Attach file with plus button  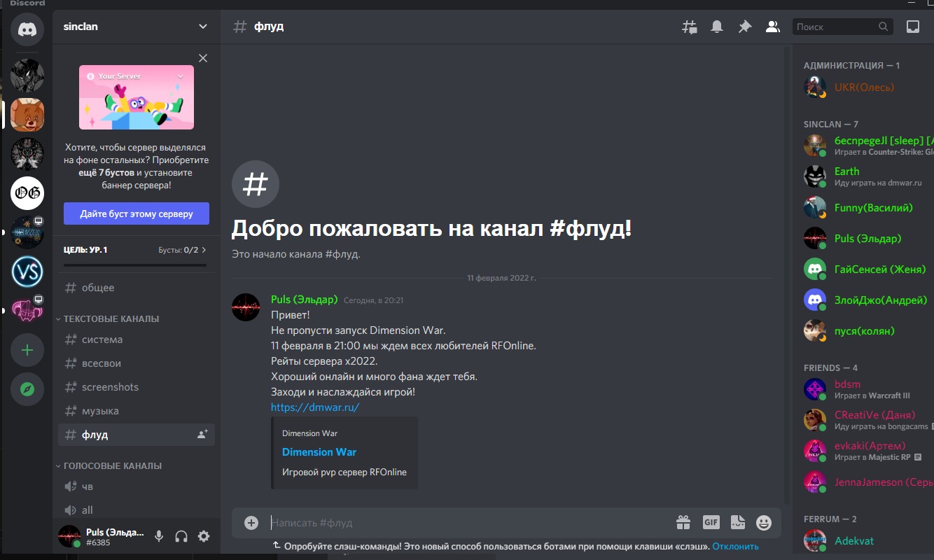point(251,522)
